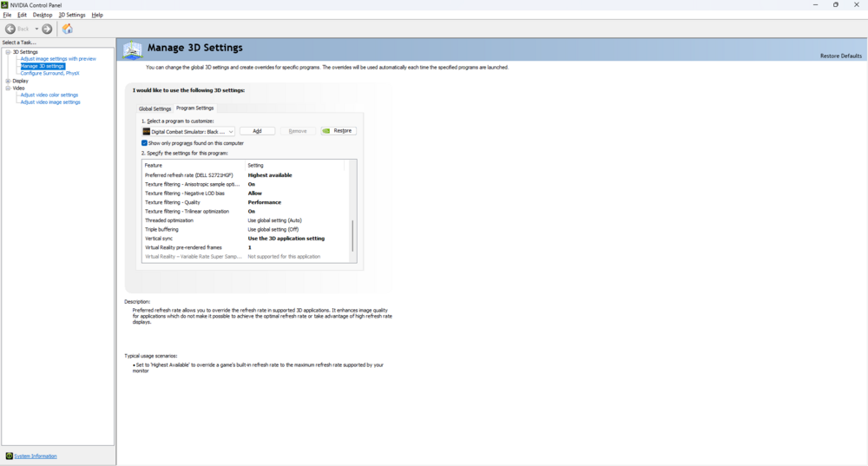This screenshot has width=868, height=466.
Task: Open the File menu
Action: pos(7,15)
